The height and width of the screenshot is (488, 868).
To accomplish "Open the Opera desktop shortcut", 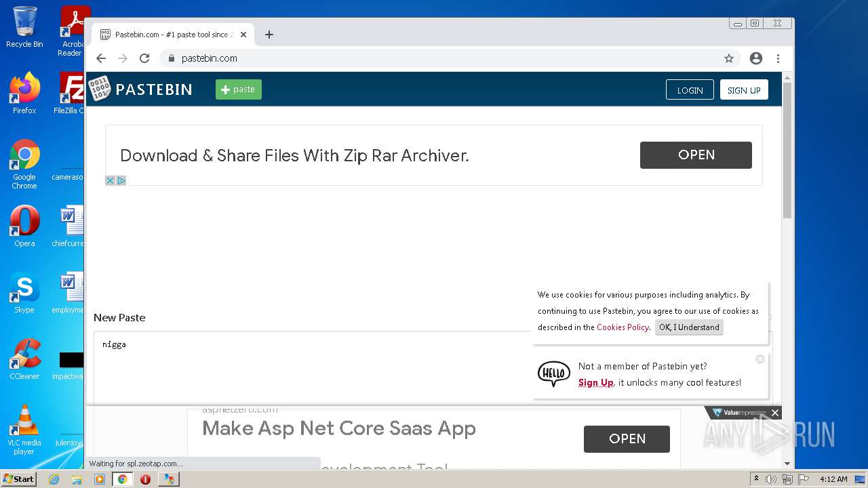I will point(24,226).
